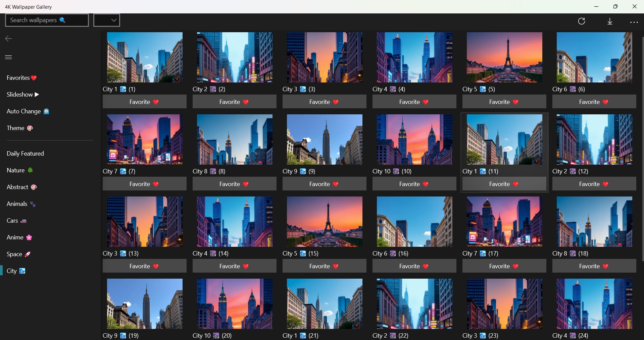Viewport: 644px width, 340px height.
Task: Click the Favorite button under City 5 (5)
Action: [504, 102]
